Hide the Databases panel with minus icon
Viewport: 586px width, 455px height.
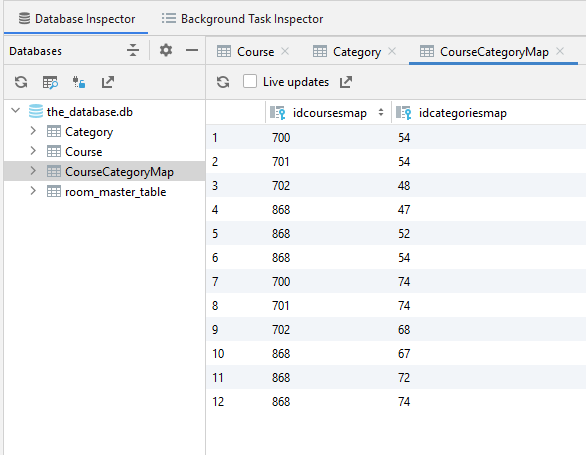pos(192,50)
